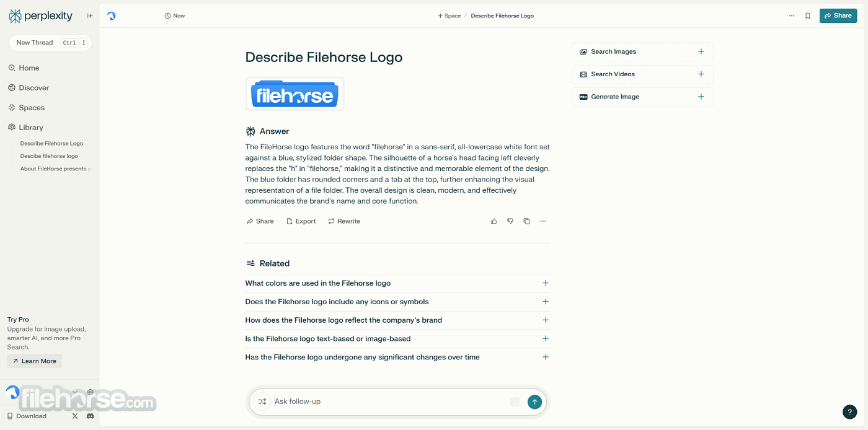Export the answer

tap(301, 221)
